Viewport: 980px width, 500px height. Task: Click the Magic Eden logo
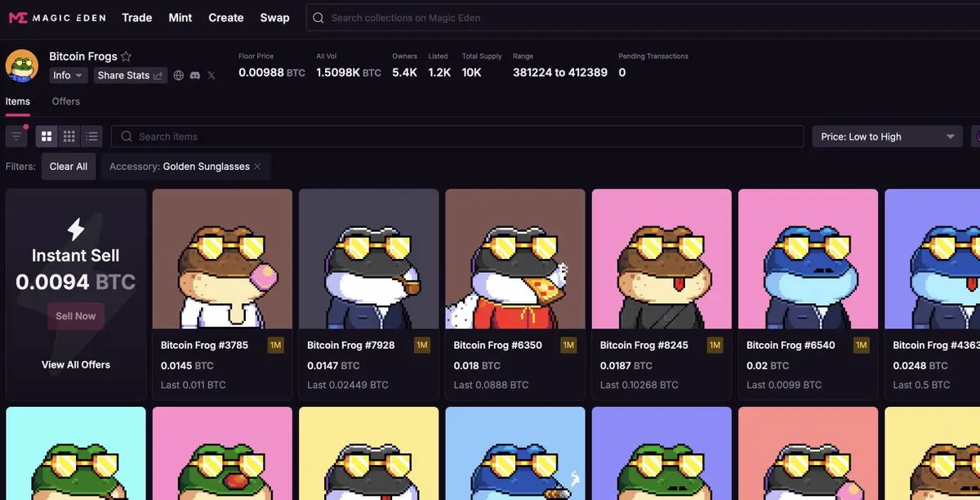tap(56, 17)
